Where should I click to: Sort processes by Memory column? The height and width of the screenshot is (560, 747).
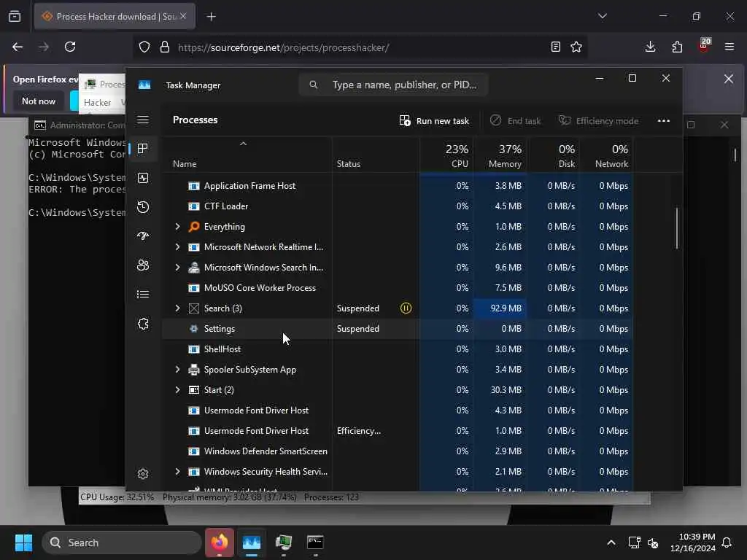pyautogui.click(x=500, y=156)
